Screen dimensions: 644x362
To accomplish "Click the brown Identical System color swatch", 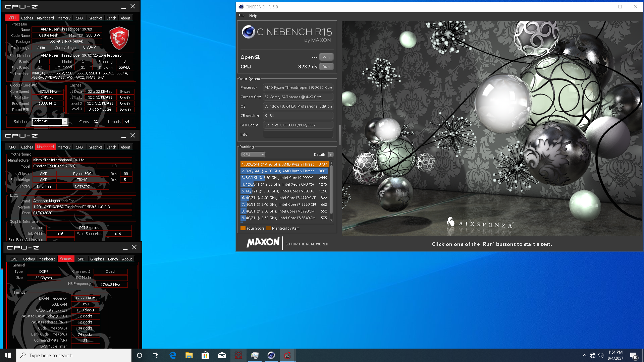I will 268,228.
